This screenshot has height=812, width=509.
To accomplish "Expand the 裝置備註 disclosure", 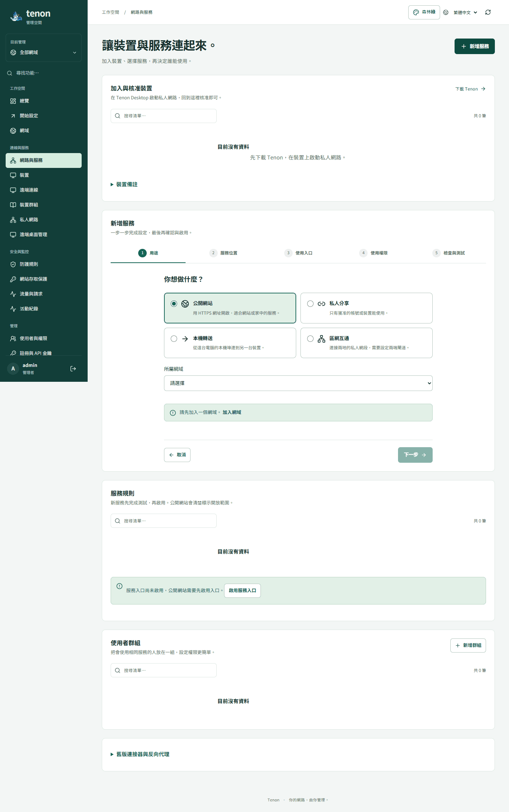I will 124,185.
